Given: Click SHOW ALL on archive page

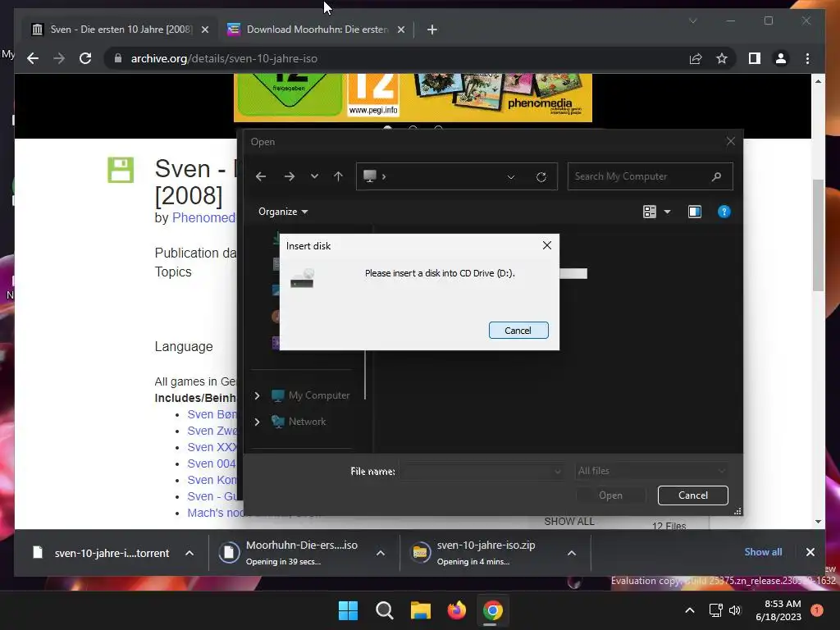Looking at the screenshot, I should tap(569, 522).
